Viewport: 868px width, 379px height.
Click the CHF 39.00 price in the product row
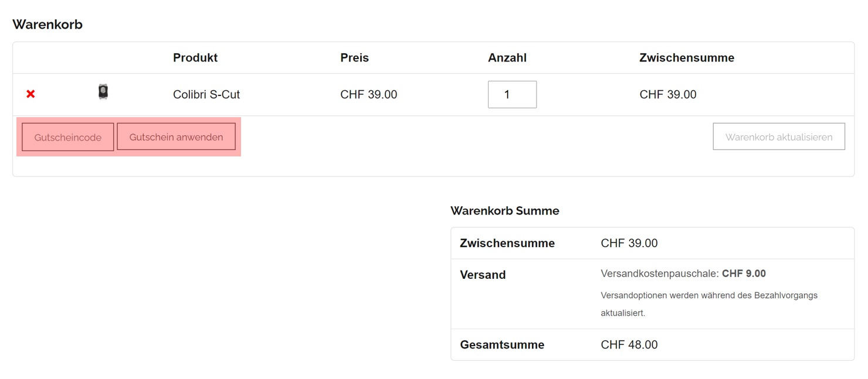pos(369,94)
